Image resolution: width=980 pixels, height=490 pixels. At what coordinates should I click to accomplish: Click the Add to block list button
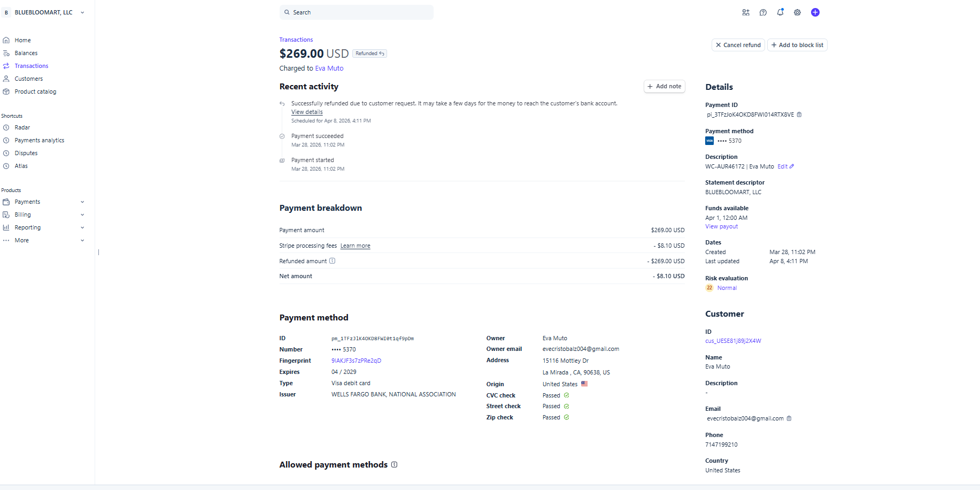(x=797, y=45)
